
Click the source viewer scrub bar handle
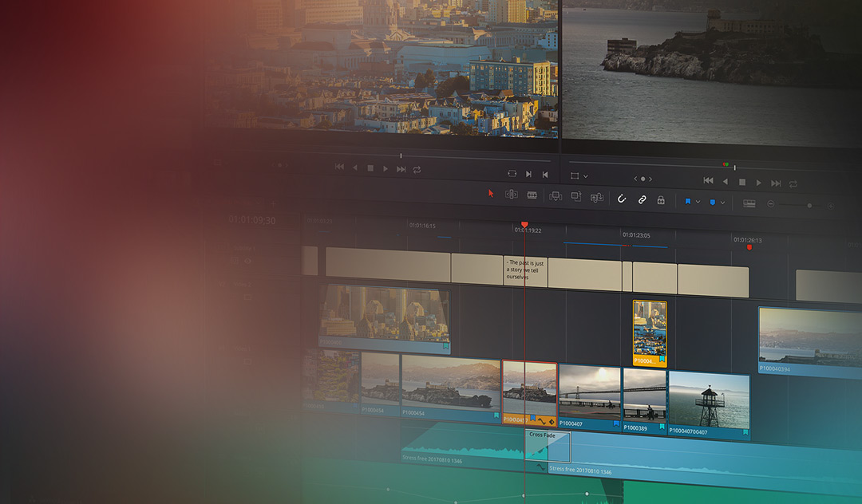tap(401, 156)
